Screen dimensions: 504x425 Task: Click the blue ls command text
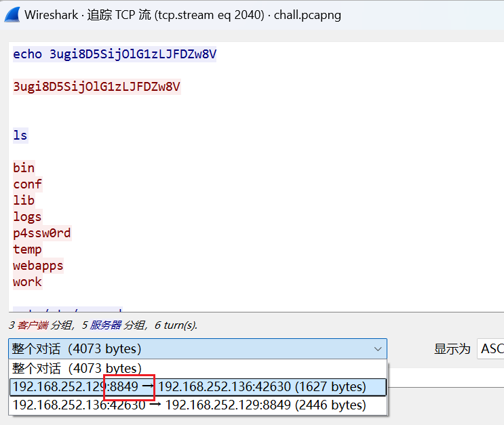[x=20, y=136]
